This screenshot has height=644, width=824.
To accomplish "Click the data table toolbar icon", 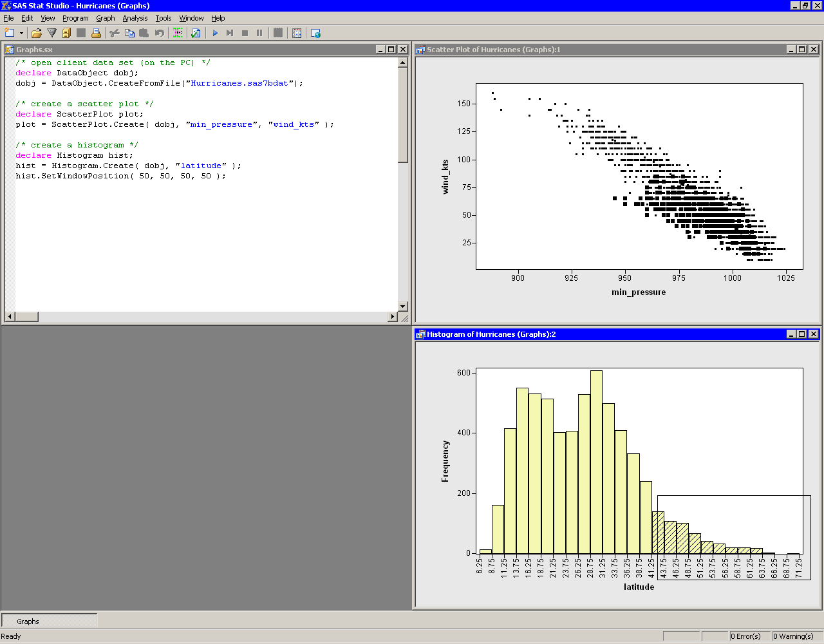I will click(x=297, y=33).
